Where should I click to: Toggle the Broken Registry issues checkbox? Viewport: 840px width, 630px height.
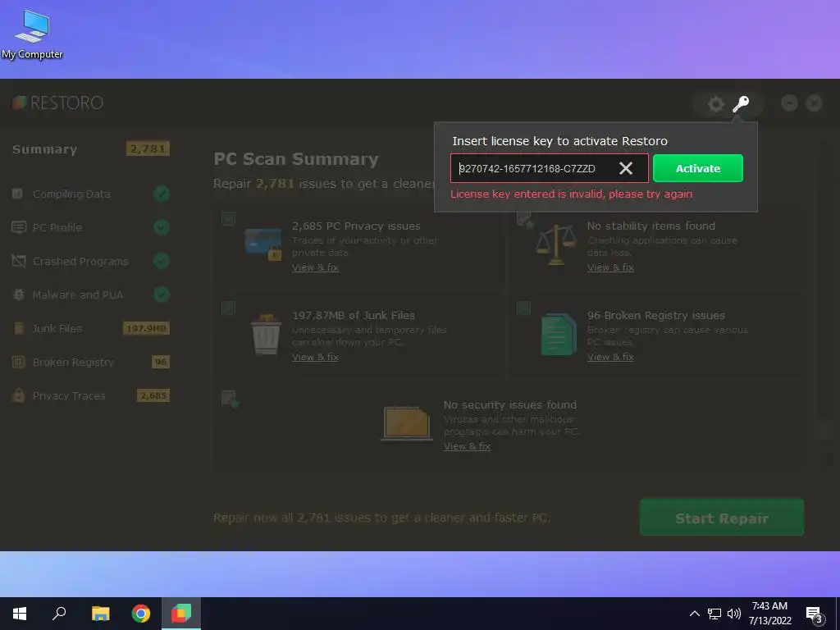[x=523, y=308]
